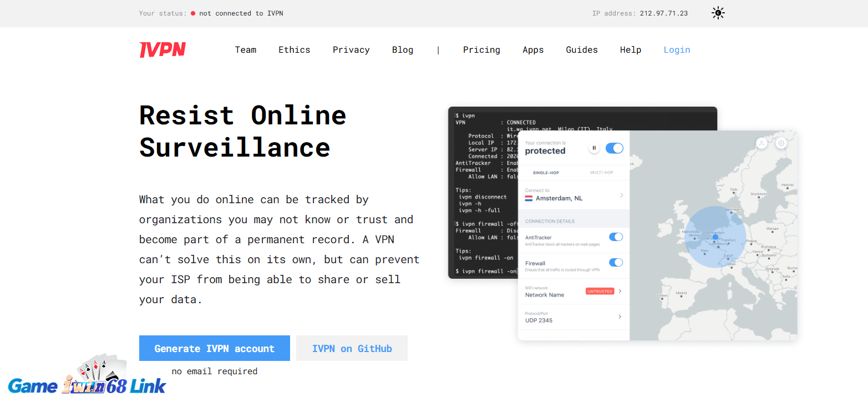Open the Pricing menu item

(481, 50)
